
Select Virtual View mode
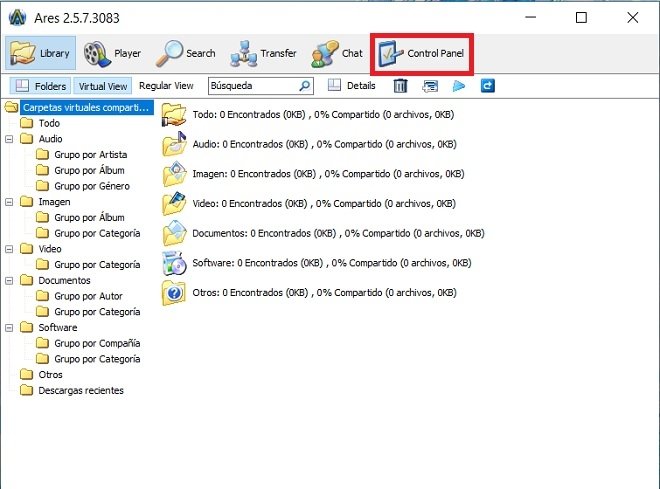point(103,86)
